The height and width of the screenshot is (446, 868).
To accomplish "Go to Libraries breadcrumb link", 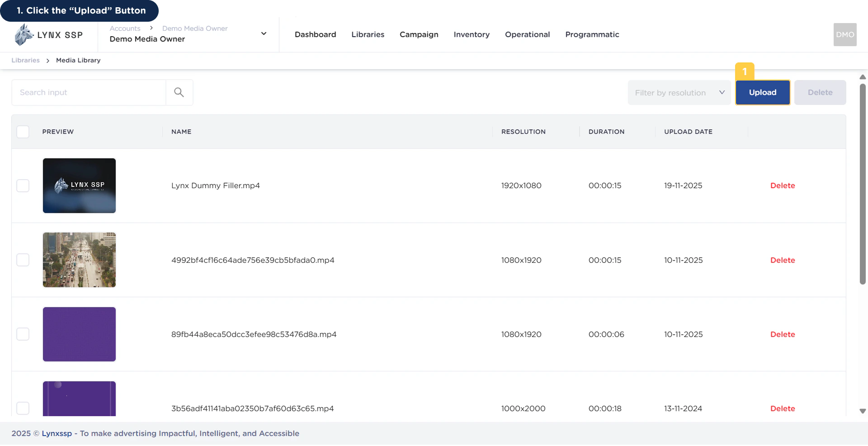I will (25, 60).
